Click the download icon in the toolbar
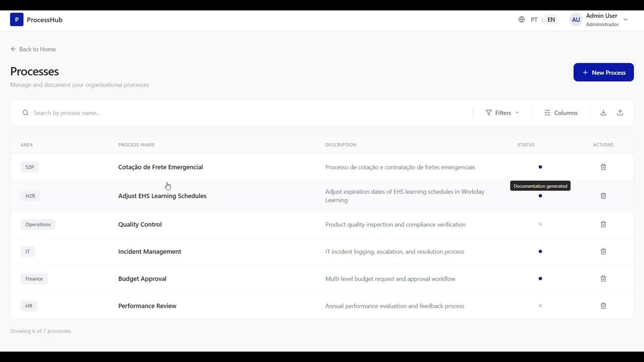Image resolution: width=644 pixels, height=362 pixels. pos(603,113)
